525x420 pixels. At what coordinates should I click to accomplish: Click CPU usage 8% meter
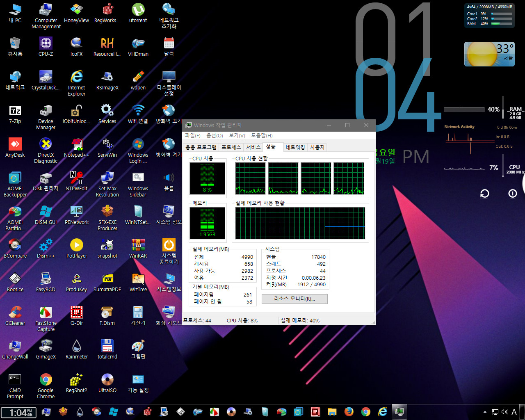click(x=207, y=178)
